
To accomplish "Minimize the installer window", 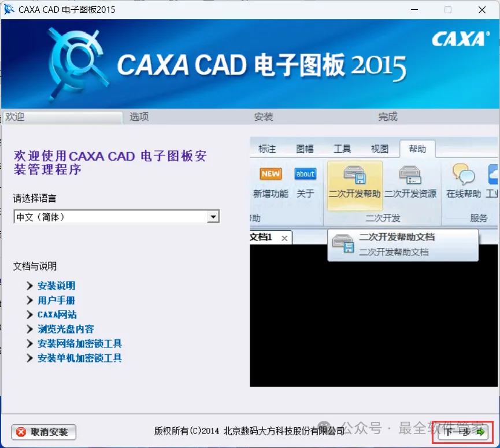I will pyautogui.click(x=414, y=10).
